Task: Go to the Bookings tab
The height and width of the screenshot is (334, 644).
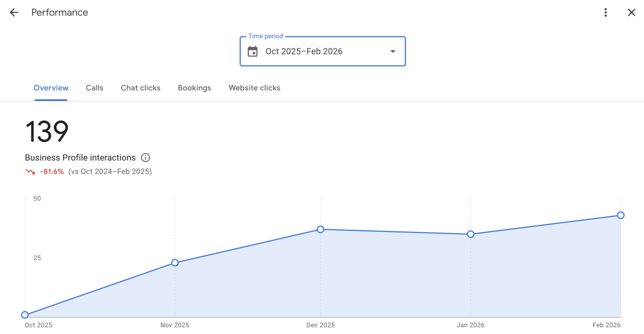Action: [194, 88]
